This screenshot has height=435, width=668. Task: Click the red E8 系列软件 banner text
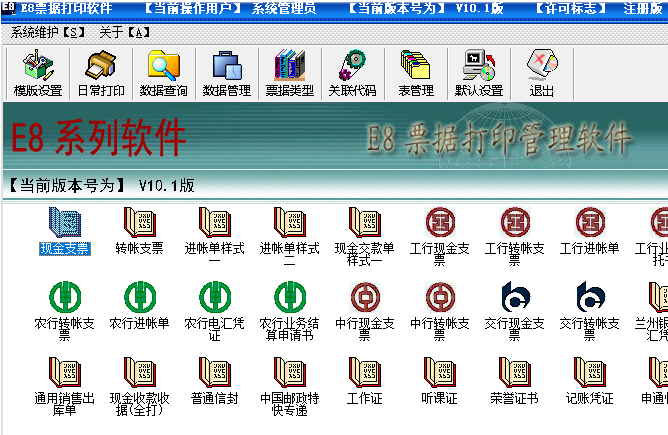tap(98, 138)
